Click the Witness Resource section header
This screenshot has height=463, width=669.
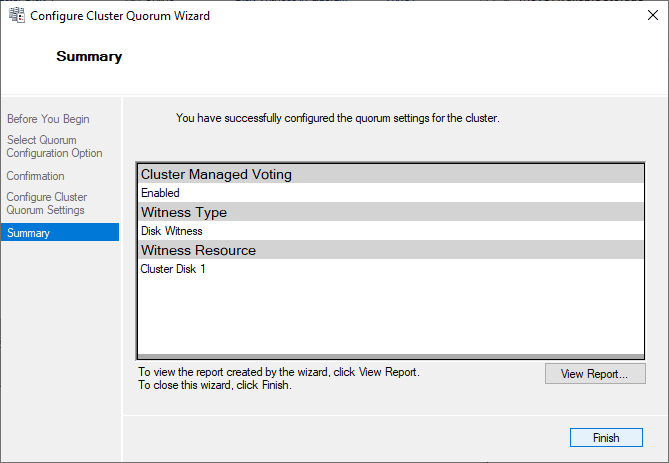pos(198,250)
